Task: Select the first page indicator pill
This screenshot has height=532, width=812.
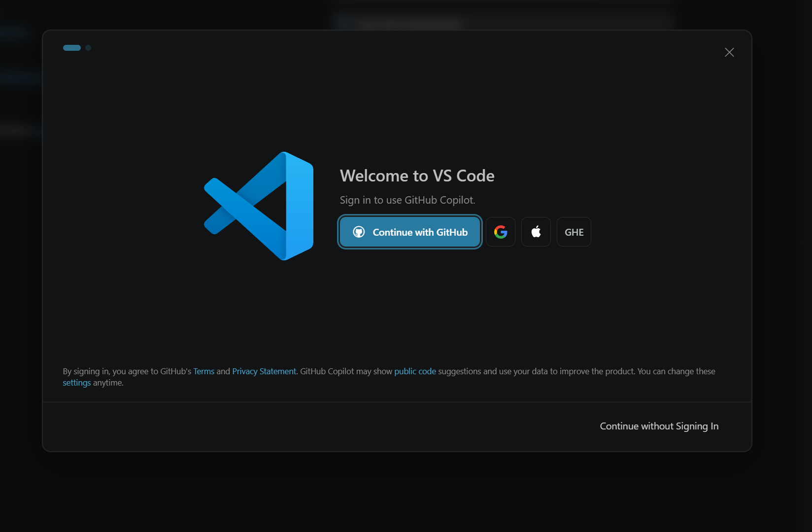Action: point(72,48)
